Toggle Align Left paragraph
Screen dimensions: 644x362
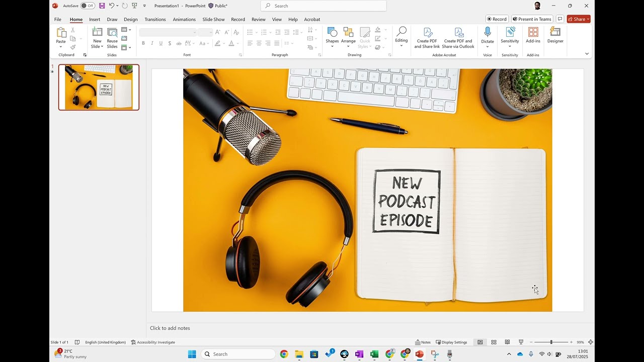[x=250, y=43]
